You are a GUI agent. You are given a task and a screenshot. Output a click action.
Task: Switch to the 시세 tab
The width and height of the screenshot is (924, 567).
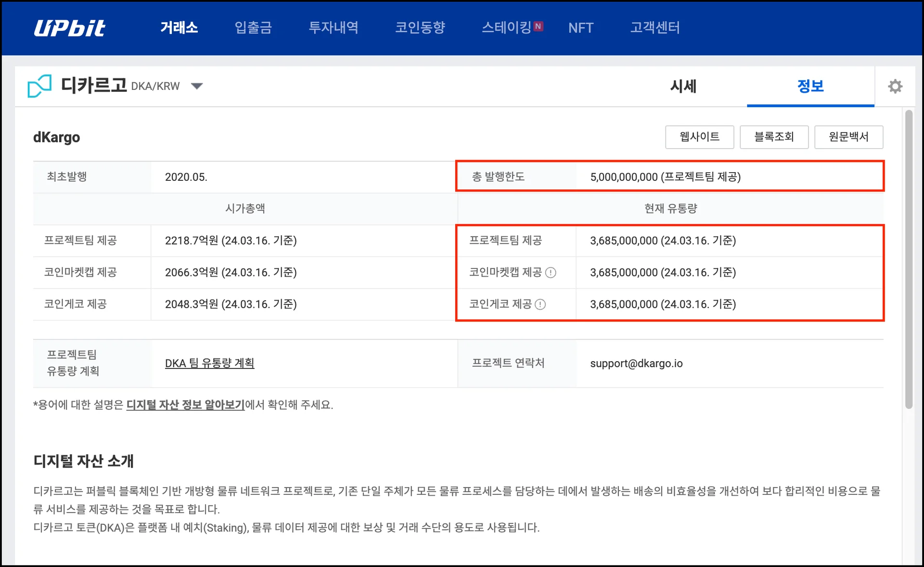(683, 87)
